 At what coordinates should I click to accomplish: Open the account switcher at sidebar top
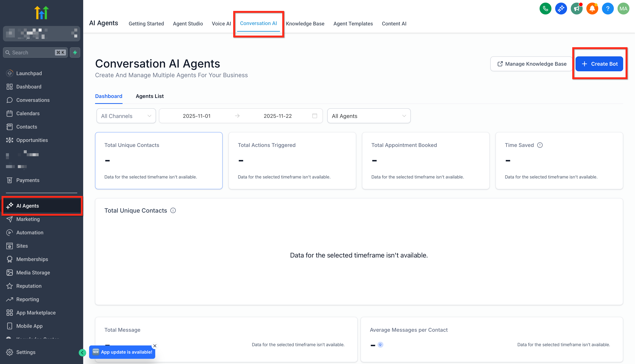(x=42, y=34)
